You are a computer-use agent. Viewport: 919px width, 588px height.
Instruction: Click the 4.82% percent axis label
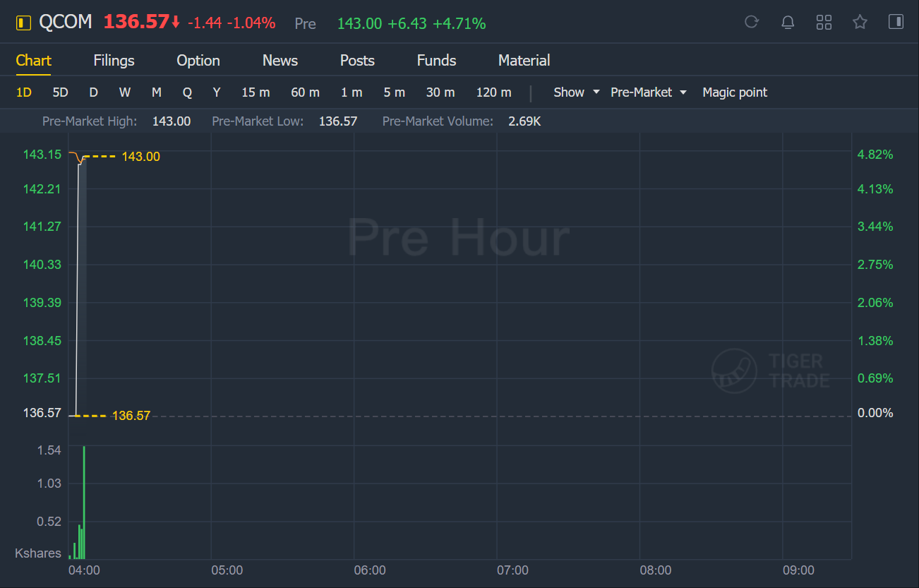(x=875, y=155)
